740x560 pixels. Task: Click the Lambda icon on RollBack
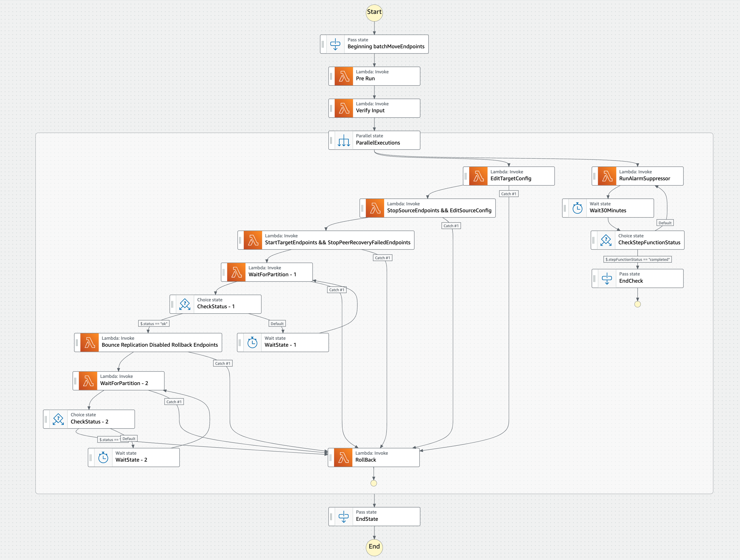point(343,458)
